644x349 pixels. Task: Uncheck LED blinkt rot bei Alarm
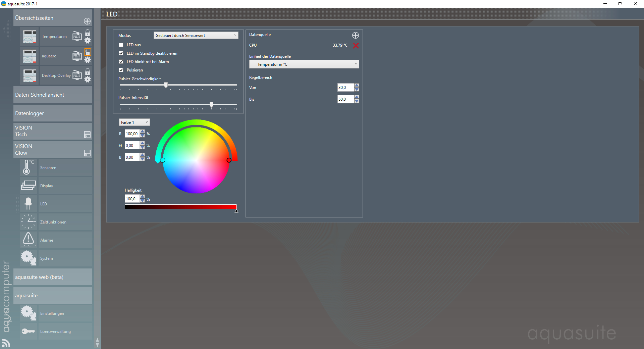(121, 62)
